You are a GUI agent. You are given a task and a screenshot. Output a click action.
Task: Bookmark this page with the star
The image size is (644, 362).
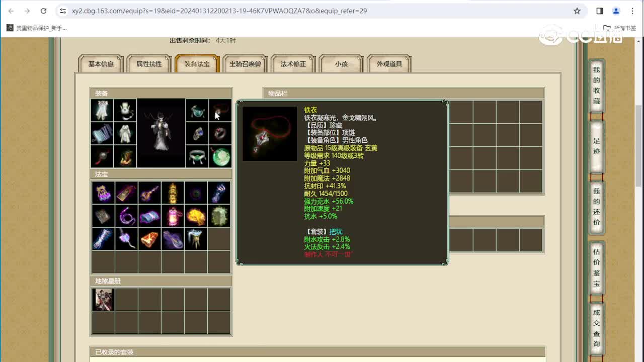click(x=577, y=11)
